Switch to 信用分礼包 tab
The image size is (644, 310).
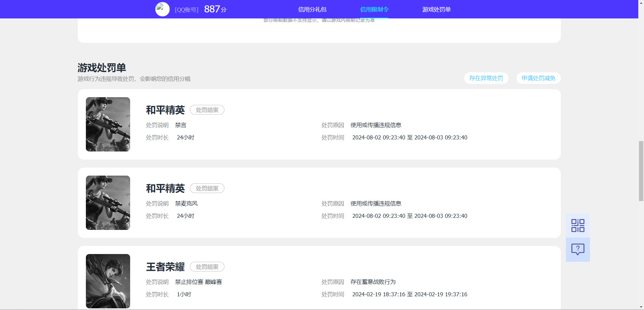(312, 9)
